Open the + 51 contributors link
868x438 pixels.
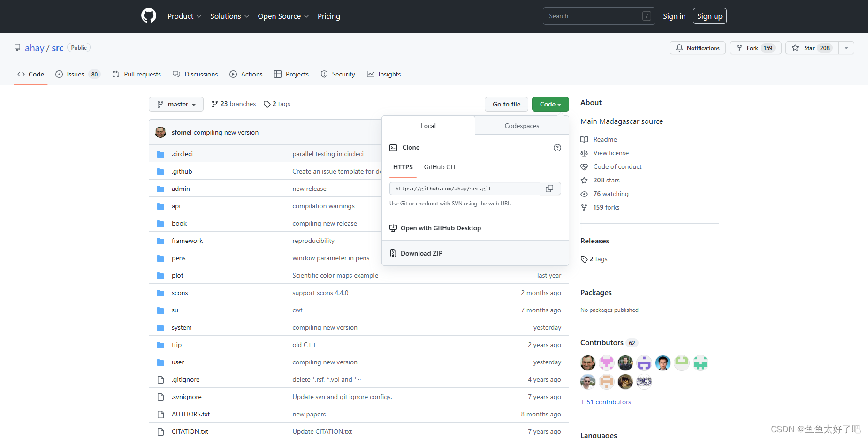606,402
